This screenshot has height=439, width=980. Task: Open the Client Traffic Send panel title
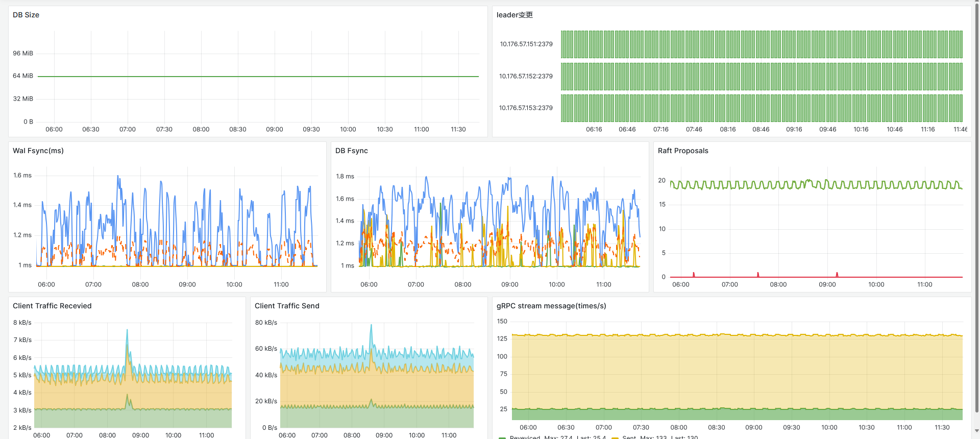tap(287, 306)
